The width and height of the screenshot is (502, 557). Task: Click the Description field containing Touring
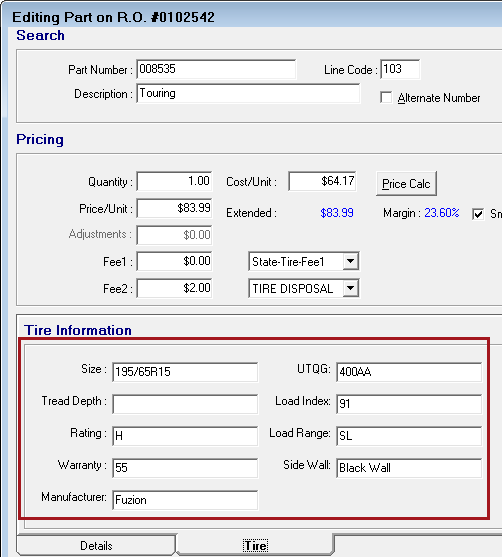coord(248,93)
